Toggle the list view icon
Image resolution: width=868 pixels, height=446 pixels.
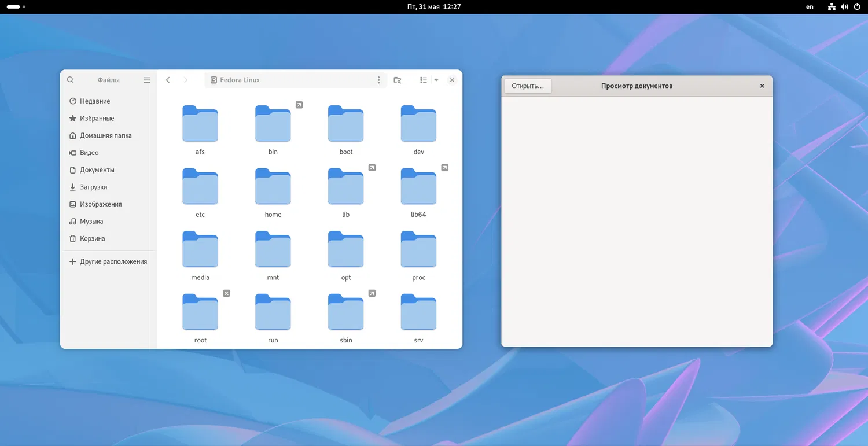coord(424,80)
